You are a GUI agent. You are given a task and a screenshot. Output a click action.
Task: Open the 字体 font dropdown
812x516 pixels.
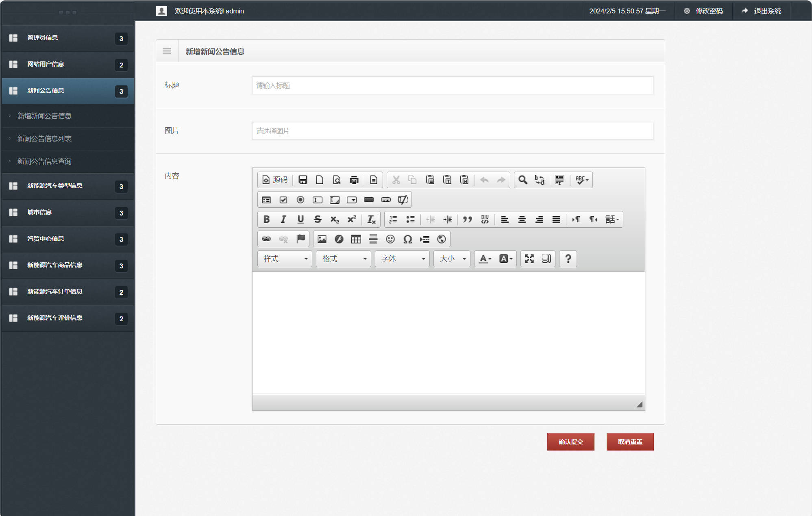pyautogui.click(x=402, y=259)
